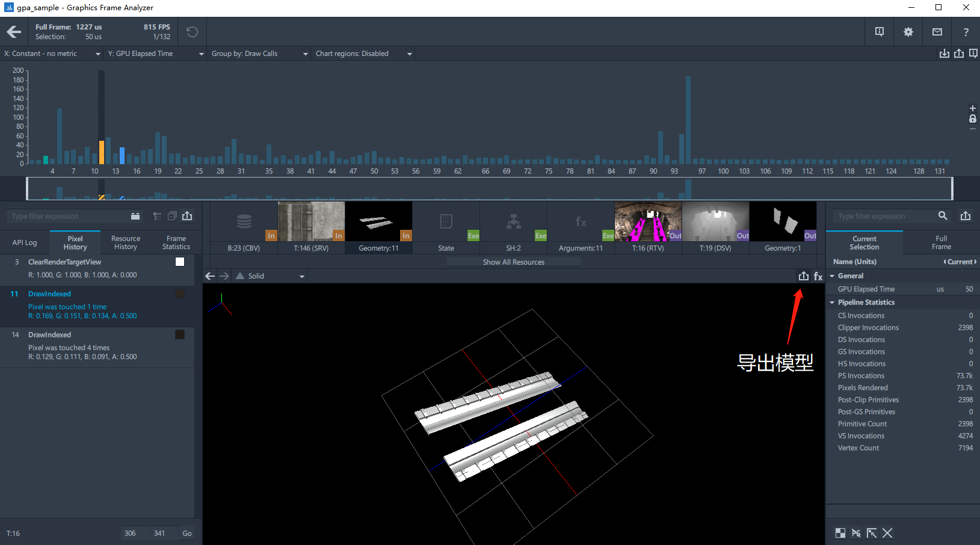Switch to the API Log tab
The image size is (980, 545).
click(25, 242)
